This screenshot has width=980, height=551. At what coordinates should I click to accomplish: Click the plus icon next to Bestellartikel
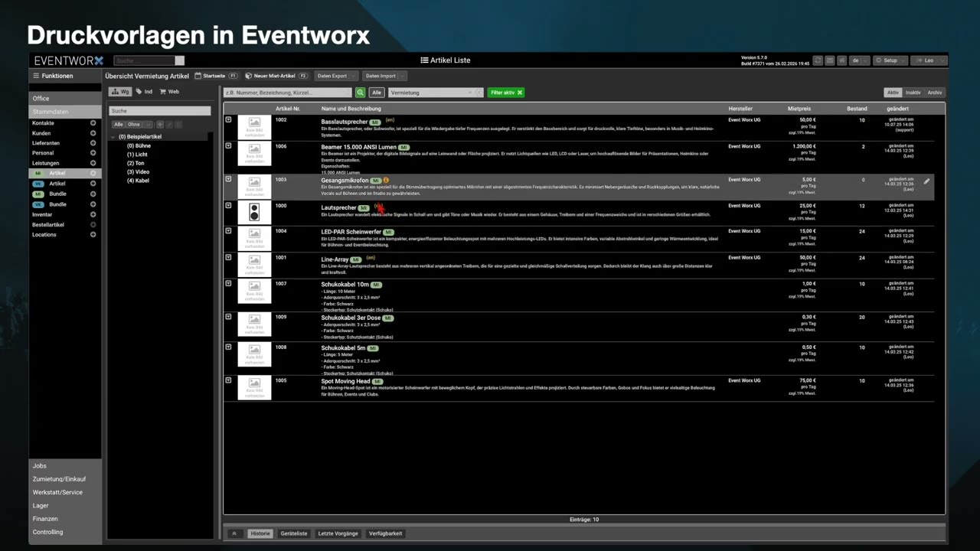[93, 224]
